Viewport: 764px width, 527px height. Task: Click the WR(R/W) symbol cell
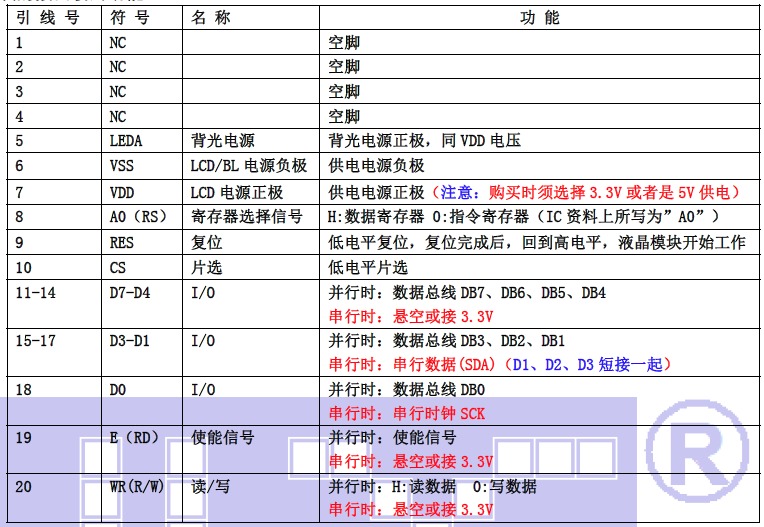coord(139,486)
